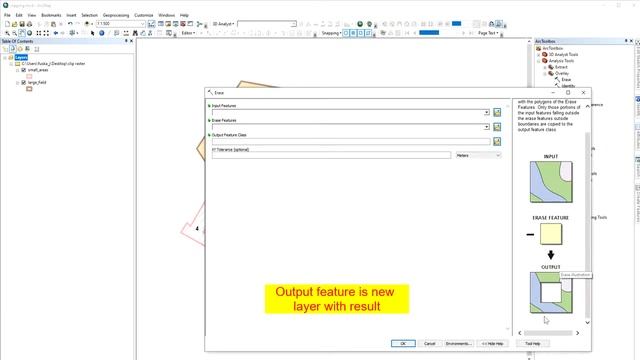Open the Snapping dropdown menu

tap(330, 33)
